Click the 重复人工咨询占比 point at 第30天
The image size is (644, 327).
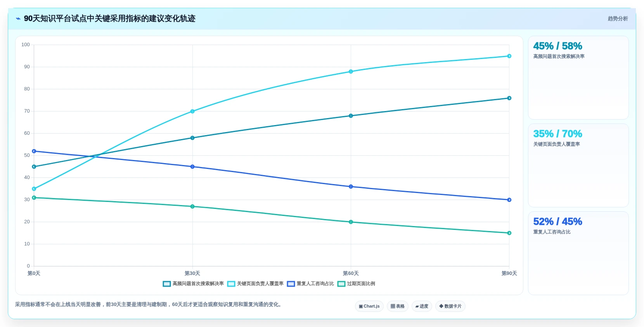tap(192, 167)
